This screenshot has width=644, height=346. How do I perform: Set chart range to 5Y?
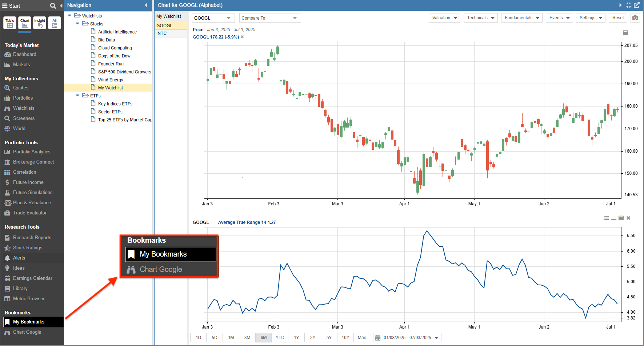pyautogui.click(x=329, y=338)
